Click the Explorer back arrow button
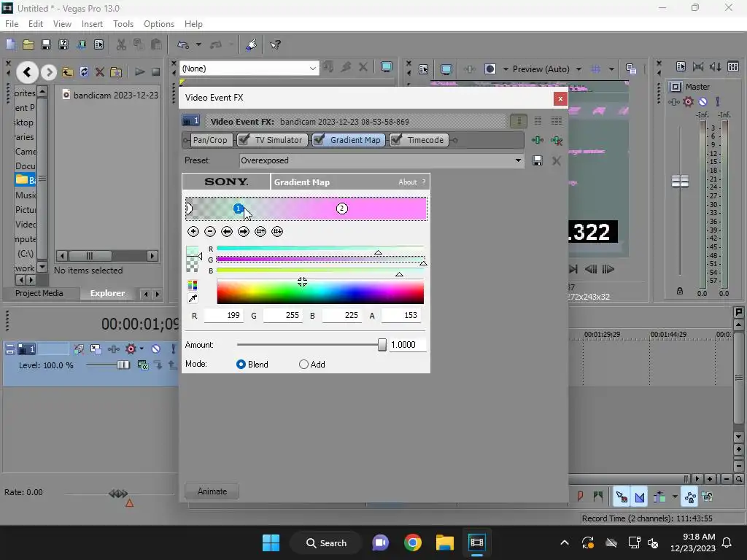This screenshot has height=560, width=747. coord(27,72)
